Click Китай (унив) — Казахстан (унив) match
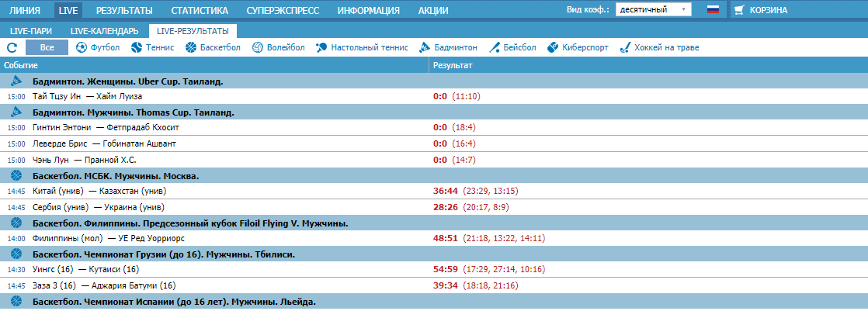This screenshot has width=868, height=311. click(x=99, y=191)
